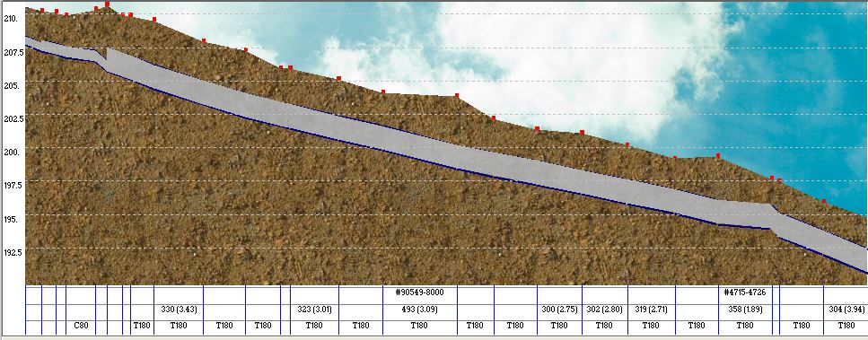The width and height of the screenshot is (868, 340).
Task: Select the 302 (2.80) table cell
Action: point(604,309)
